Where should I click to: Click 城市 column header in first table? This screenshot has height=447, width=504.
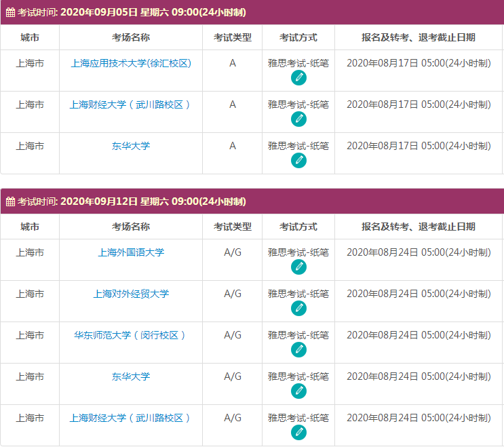pyautogui.click(x=30, y=37)
